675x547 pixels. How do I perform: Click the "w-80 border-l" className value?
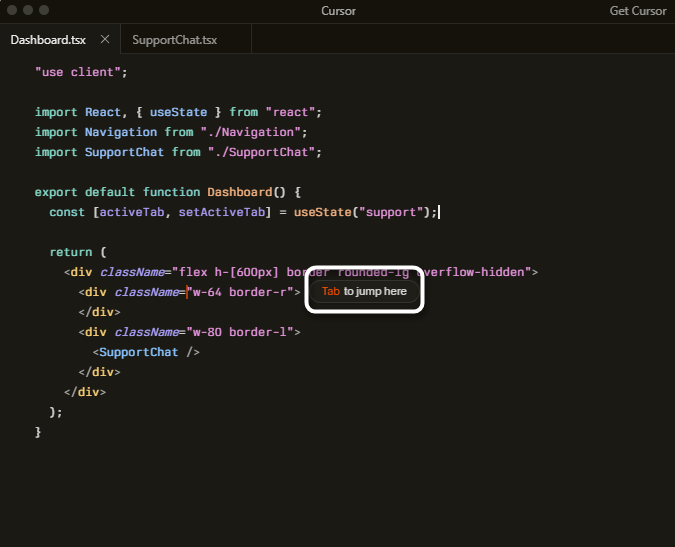click(x=240, y=332)
